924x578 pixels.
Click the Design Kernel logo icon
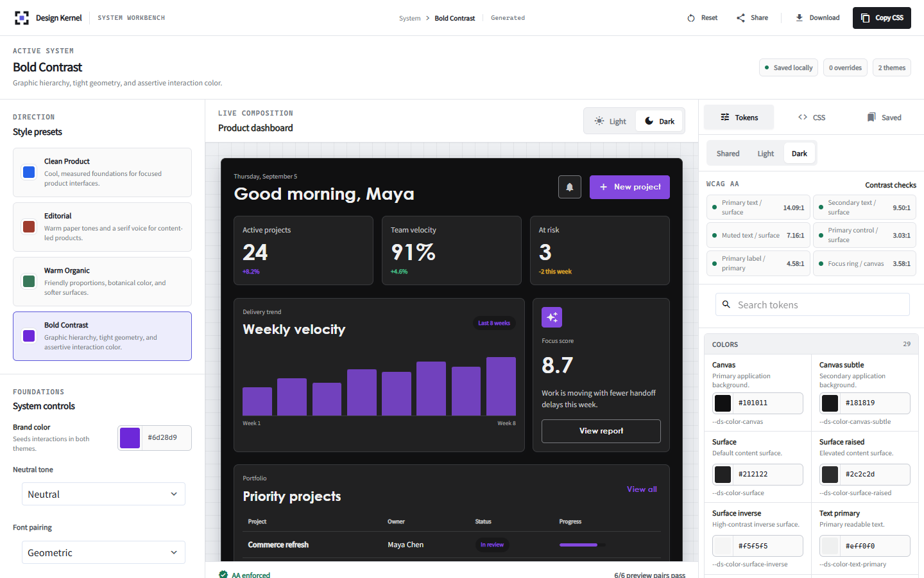[22, 18]
